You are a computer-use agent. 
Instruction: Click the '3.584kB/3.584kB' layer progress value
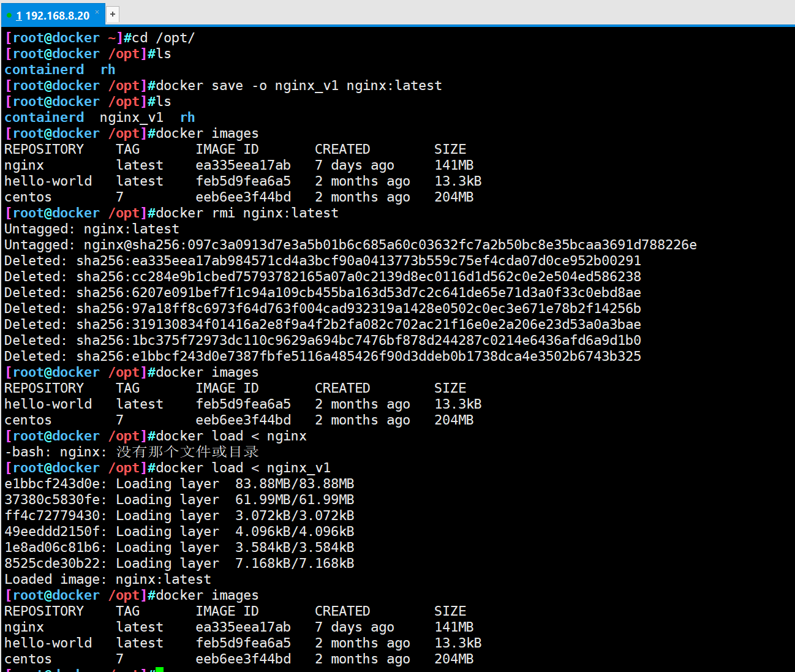(x=295, y=548)
